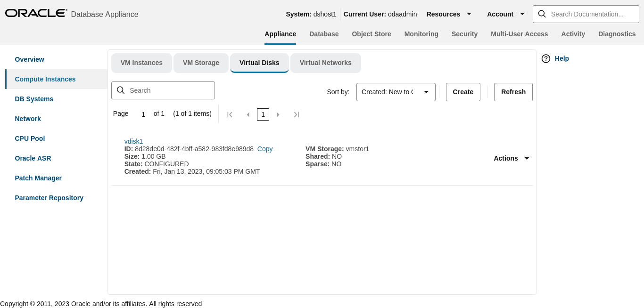644x308 pixels.
Task: Select the VM Instances tab
Action: (141, 63)
